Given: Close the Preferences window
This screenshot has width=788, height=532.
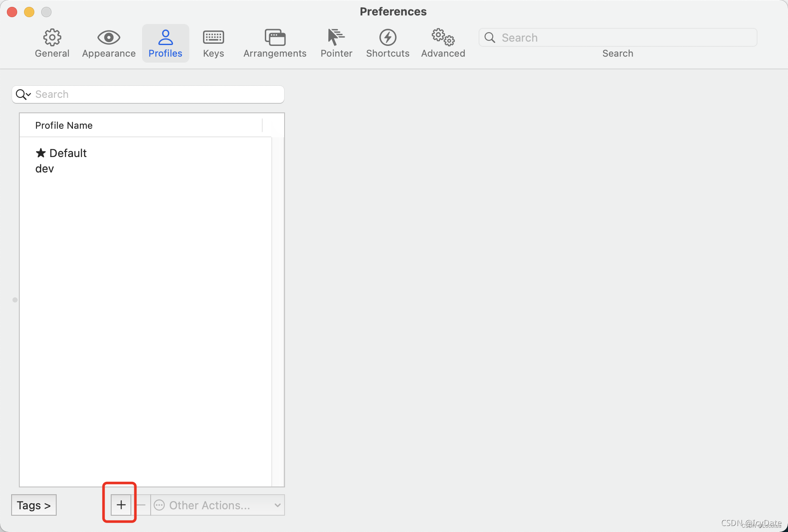Looking at the screenshot, I should tap(12, 12).
